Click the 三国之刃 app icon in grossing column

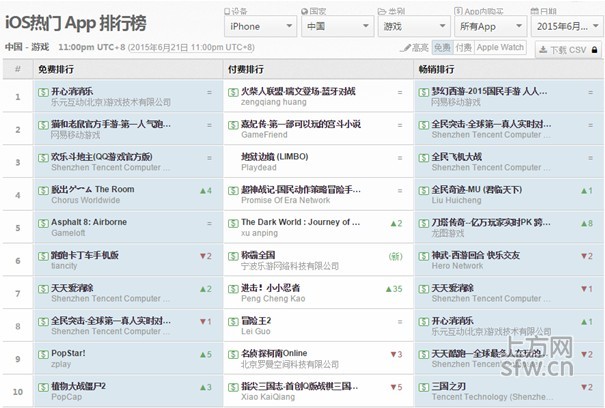(424, 386)
